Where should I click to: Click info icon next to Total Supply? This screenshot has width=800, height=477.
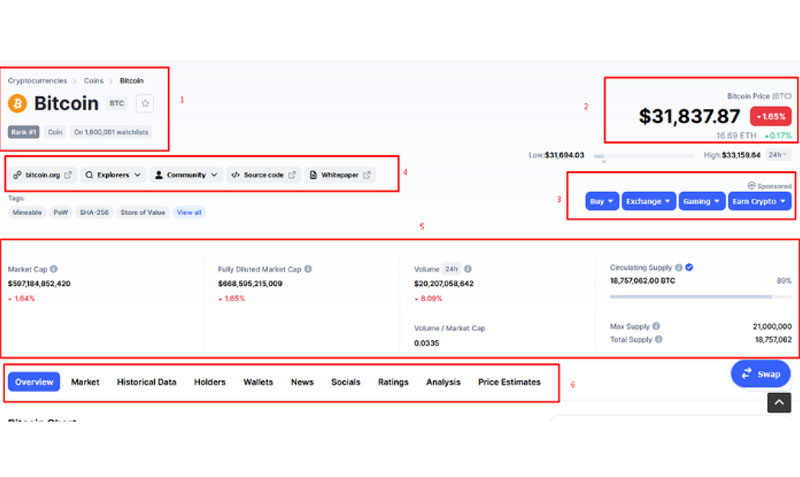(659, 339)
